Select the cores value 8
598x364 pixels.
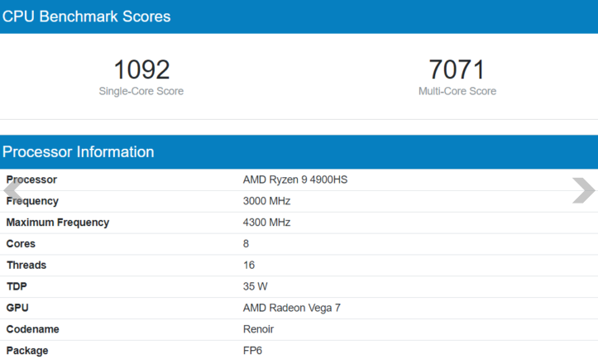[x=246, y=244]
